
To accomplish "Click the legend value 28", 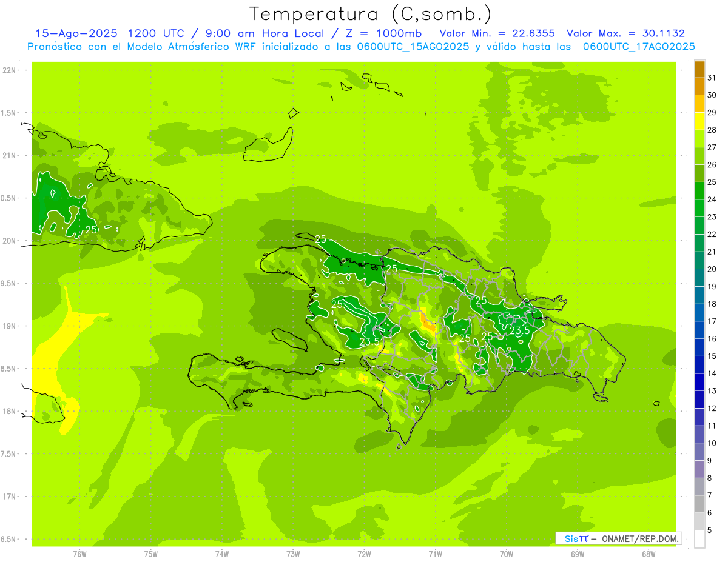I will [x=712, y=130].
